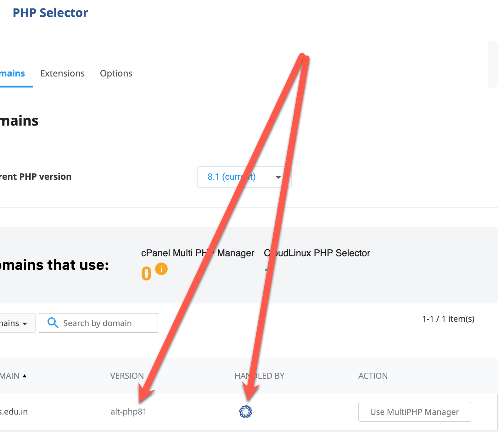Switch to the Extensions tab
Image resolution: width=504 pixels, height=435 pixels.
pyautogui.click(x=62, y=73)
